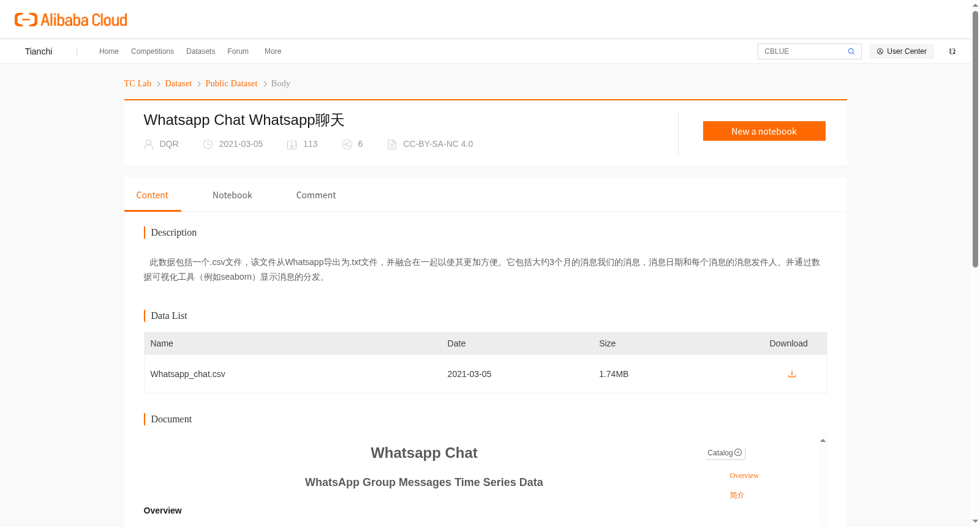
Task: Go to Competitions
Action: point(153,51)
